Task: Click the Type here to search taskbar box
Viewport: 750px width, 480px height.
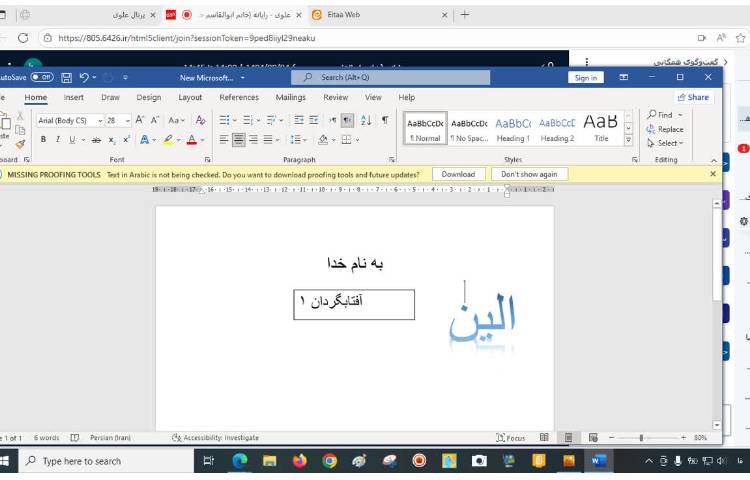Action: click(x=106, y=461)
